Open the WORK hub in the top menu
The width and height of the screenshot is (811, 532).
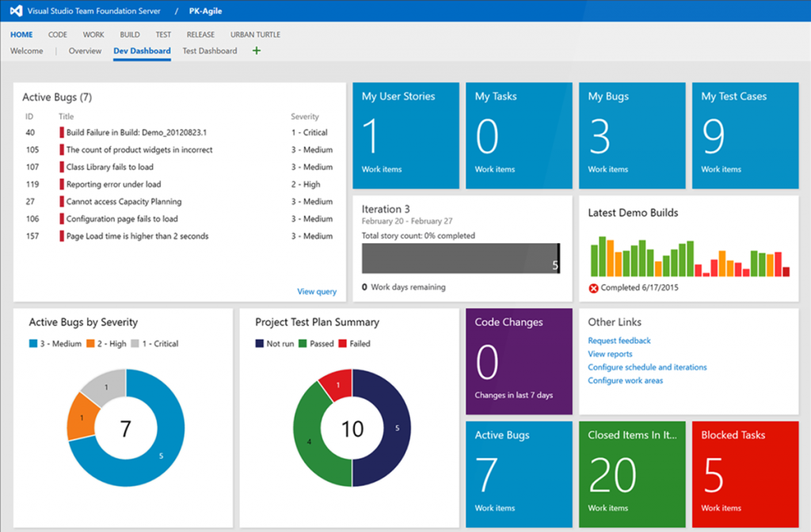pos(93,34)
